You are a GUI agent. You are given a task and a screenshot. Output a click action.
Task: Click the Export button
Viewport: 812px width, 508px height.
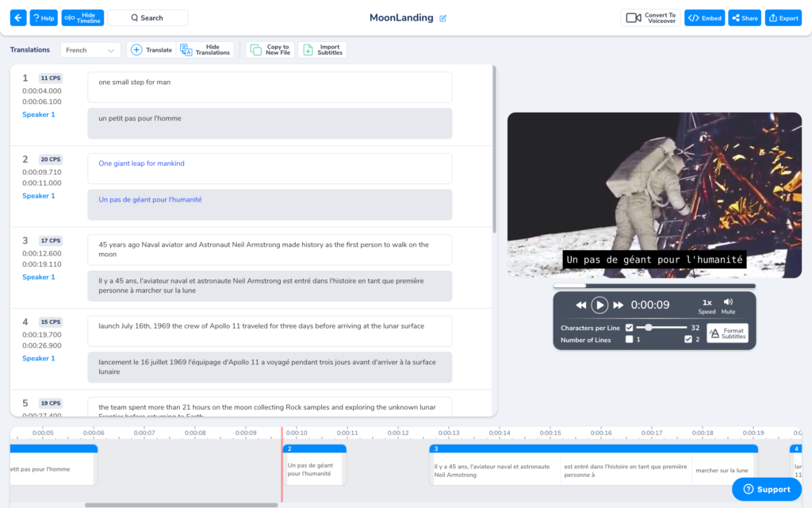point(783,17)
